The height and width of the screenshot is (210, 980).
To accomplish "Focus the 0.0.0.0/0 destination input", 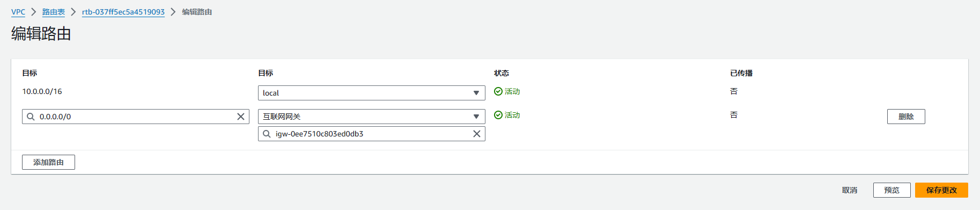I will pos(136,117).
